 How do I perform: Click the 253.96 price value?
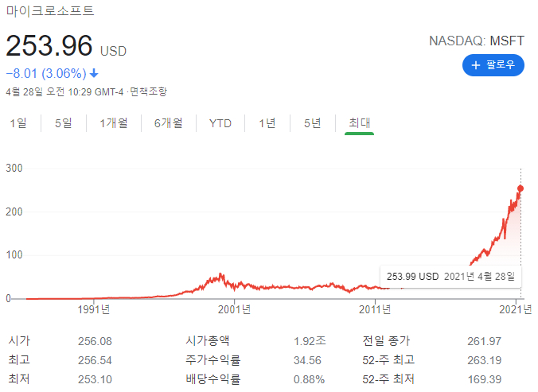point(49,45)
